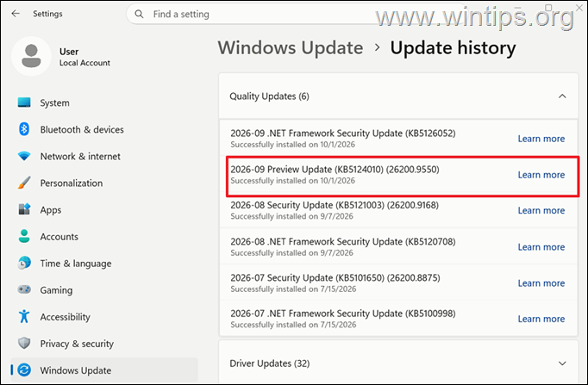Viewport: 588px width, 385px height.
Task: Select 2026-07 .NET Framework update (KB5100998) title
Action: (x=343, y=314)
